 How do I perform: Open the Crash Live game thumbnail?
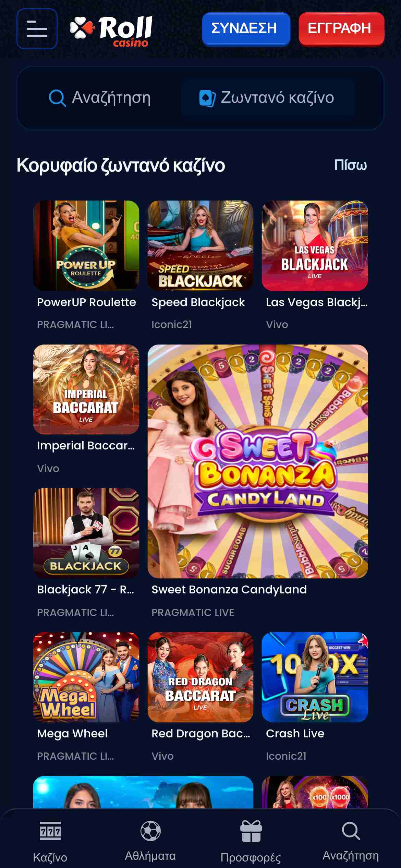[315, 677]
